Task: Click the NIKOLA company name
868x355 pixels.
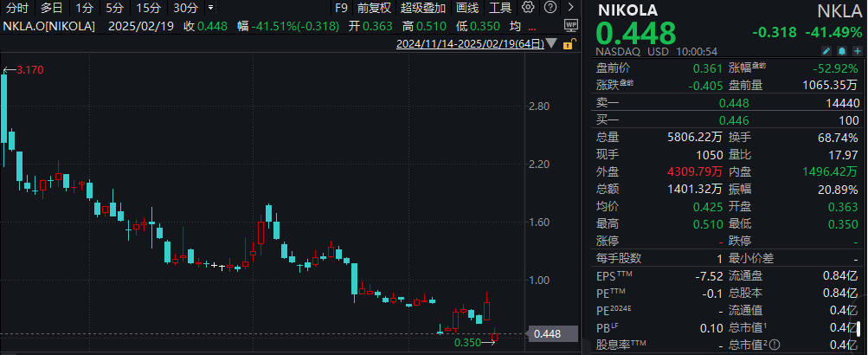Action: point(627,10)
